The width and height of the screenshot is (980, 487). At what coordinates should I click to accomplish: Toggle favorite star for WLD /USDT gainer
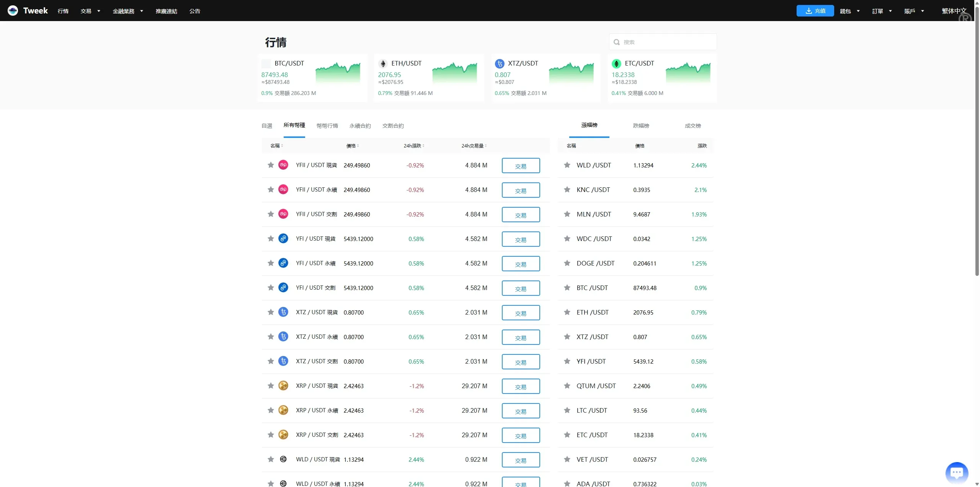point(567,165)
